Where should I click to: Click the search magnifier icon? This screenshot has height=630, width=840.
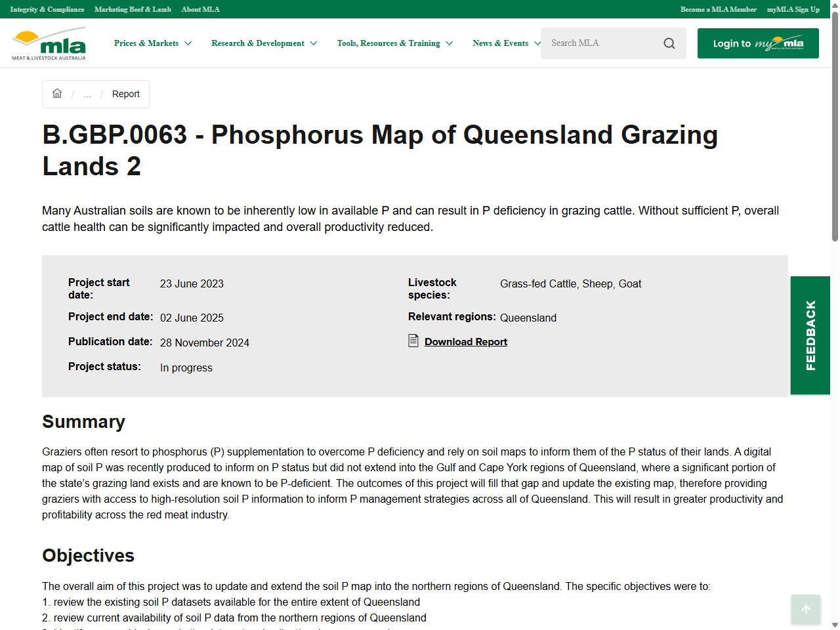669,43
